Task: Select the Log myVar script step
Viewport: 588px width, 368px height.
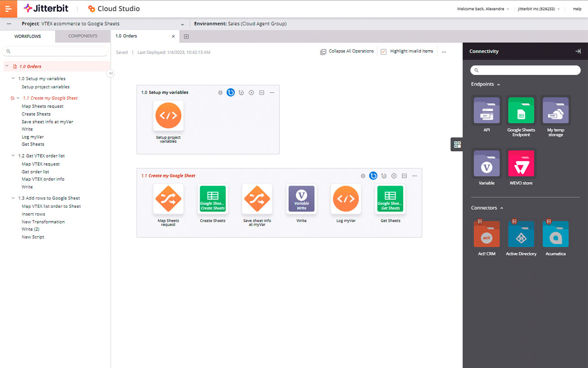Action: (x=346, y=199)
